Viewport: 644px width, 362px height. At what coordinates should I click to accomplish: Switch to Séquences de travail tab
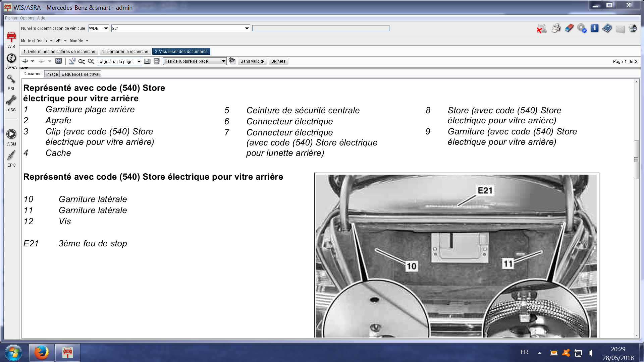coord(81,74)
